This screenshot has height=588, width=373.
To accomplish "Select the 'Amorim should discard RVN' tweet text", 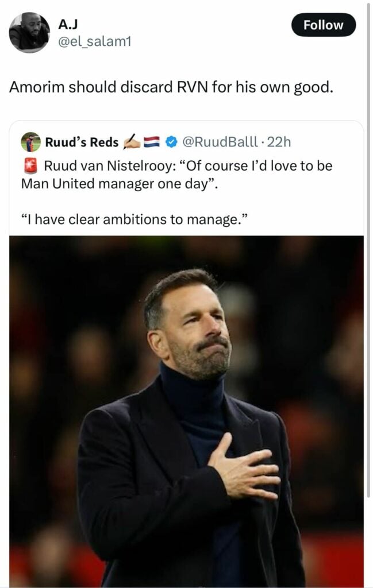I will point(171,89).
